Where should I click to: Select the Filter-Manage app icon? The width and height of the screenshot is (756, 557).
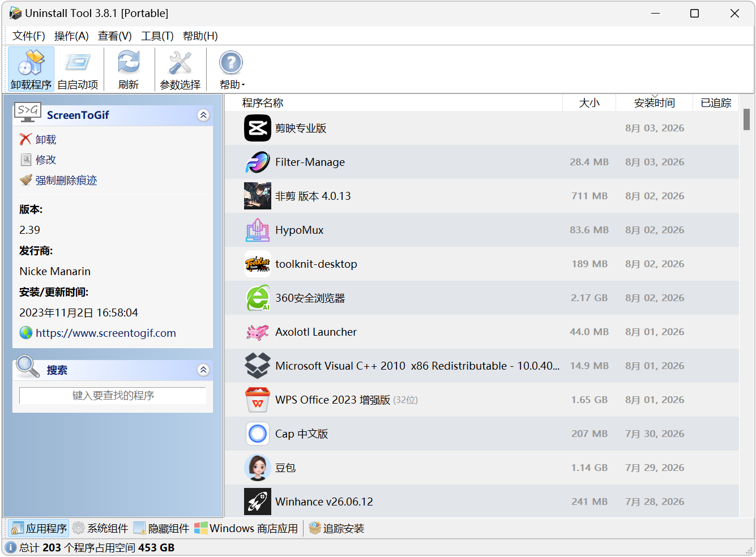(258, 162)
